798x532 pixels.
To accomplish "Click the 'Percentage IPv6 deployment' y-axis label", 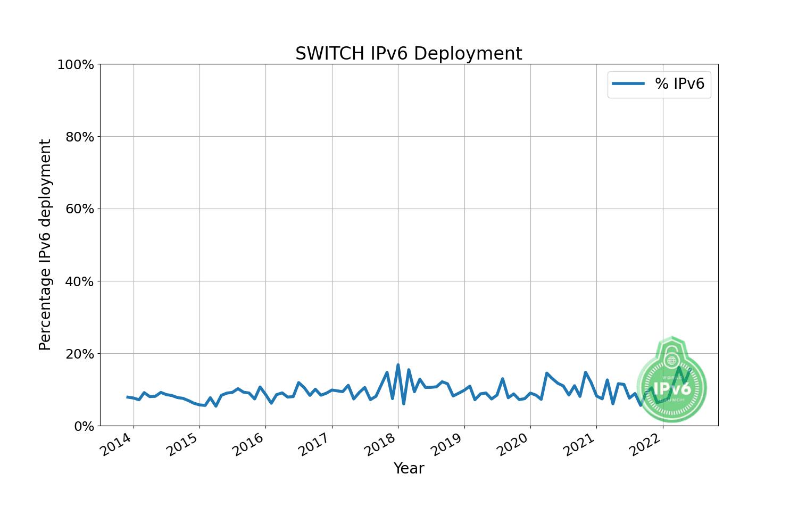I will tap(45, 245).
